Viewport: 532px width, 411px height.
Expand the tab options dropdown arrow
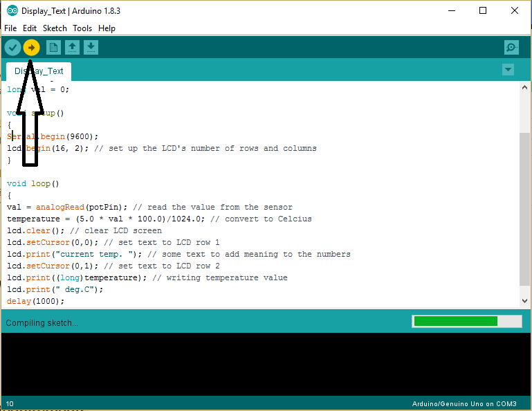(x=508, y=70)
